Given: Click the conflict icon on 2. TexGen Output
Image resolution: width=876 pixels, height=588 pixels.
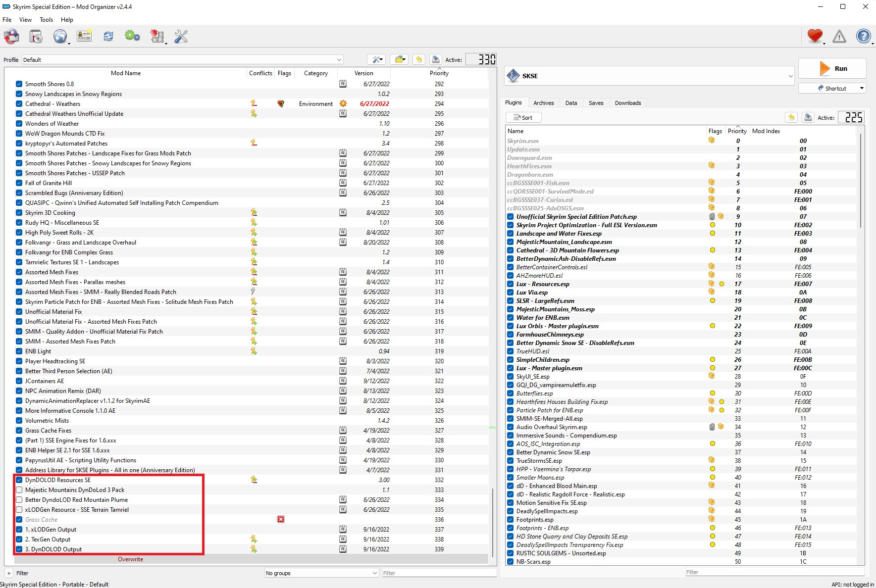Looking at the screenshot, I should (254, 539).
